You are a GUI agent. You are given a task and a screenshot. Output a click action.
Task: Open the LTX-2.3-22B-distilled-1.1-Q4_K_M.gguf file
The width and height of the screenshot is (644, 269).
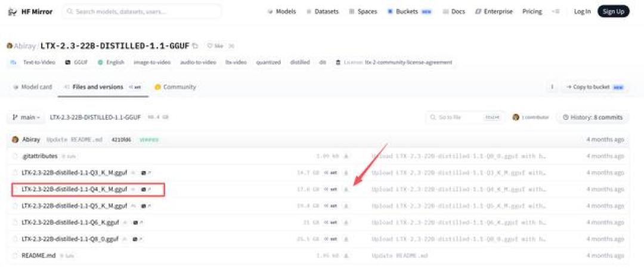[75, 189]
